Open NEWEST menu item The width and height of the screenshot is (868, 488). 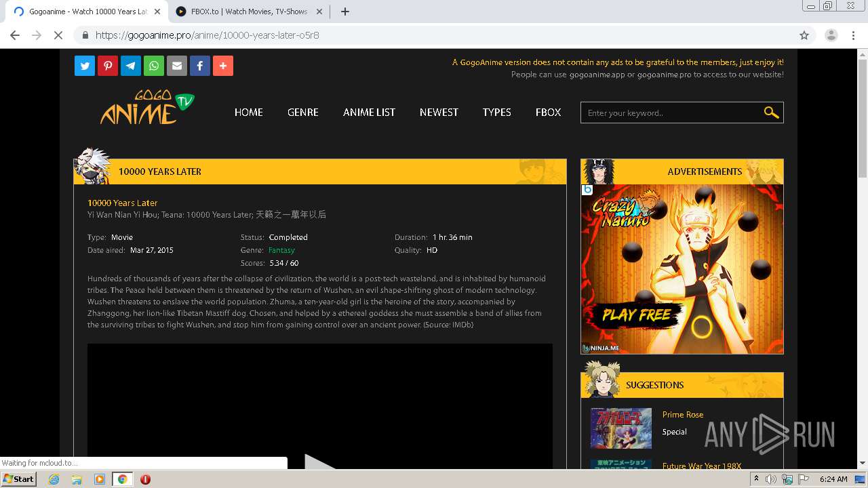click(x=439, y=113)
